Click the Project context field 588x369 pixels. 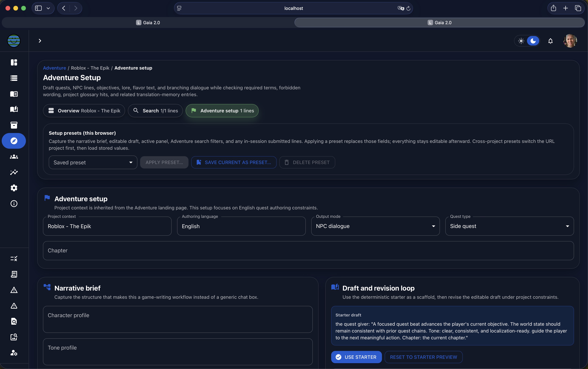pyautogui.click(x=107, y=226)
